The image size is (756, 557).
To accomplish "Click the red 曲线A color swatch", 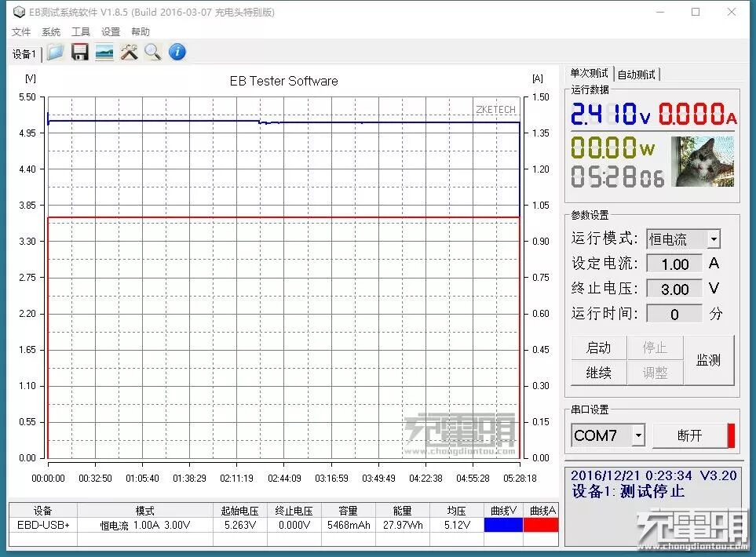I will [x=541, y=525].
